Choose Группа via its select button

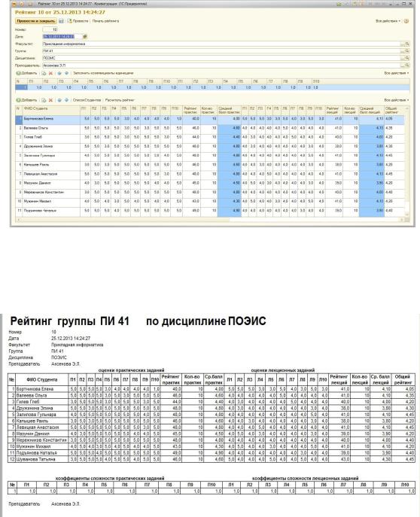(x=403, y=51)
